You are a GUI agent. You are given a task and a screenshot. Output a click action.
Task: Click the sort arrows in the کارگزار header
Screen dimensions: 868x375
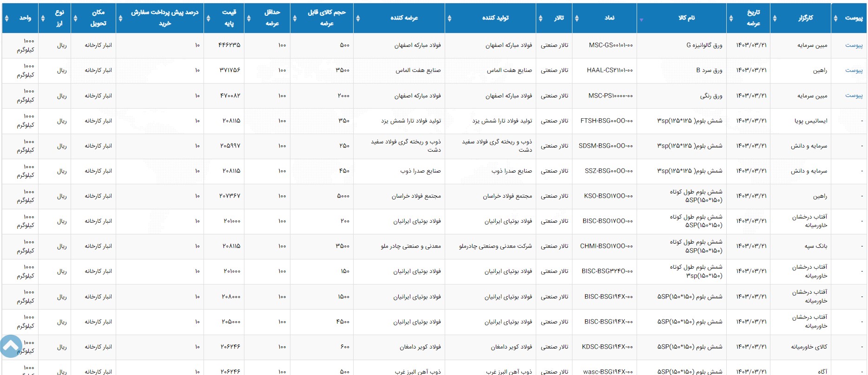tap(775, 18)
